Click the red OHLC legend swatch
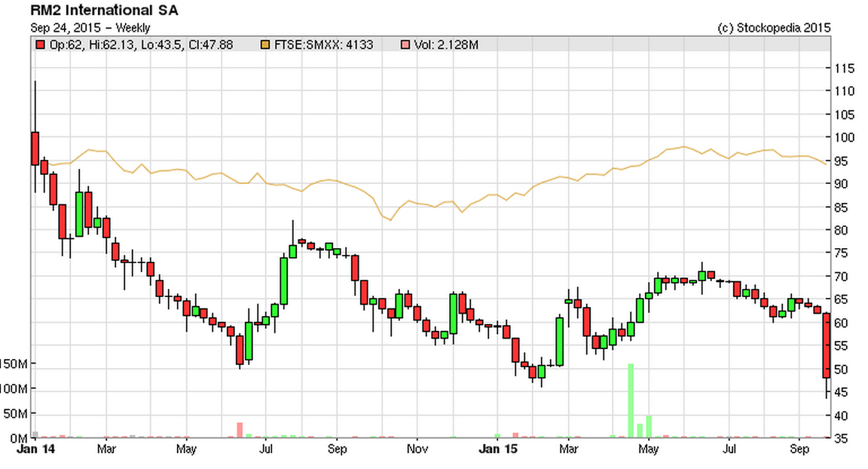The image size is (868, 469). (40, 44)
